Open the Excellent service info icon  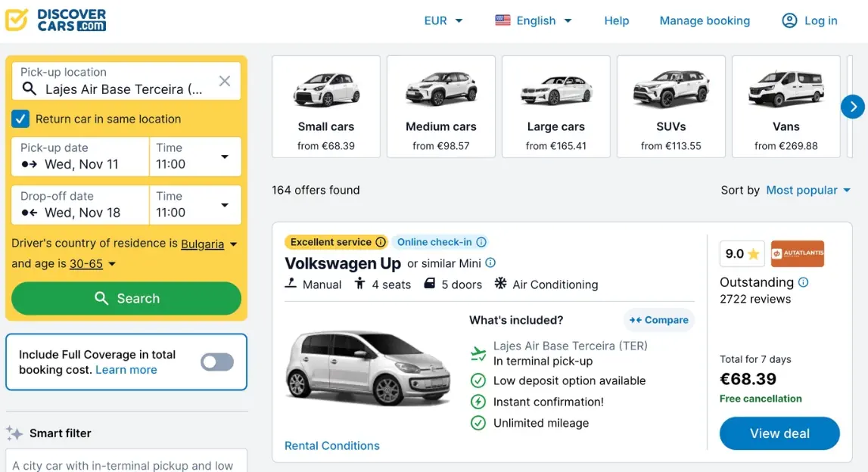(381, 242)
